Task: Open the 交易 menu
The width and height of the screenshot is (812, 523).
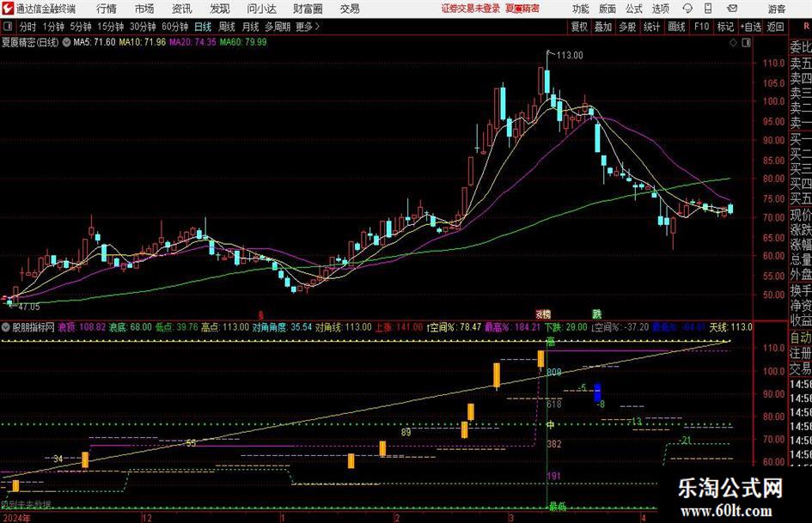Action: tap(350, 9)
